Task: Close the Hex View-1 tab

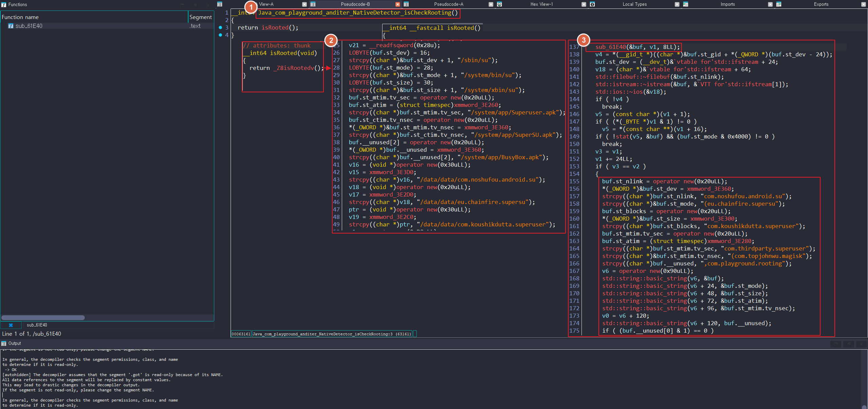Action: click(584, 4)
